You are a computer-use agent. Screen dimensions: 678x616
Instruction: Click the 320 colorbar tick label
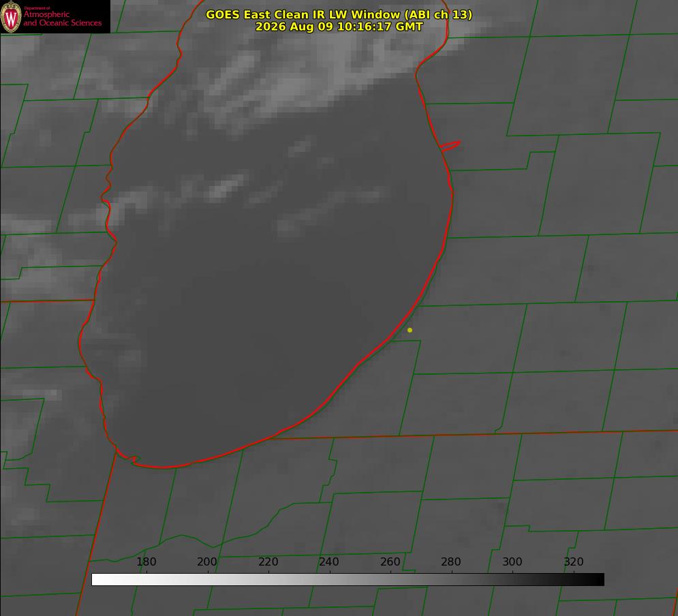point(574,561)
